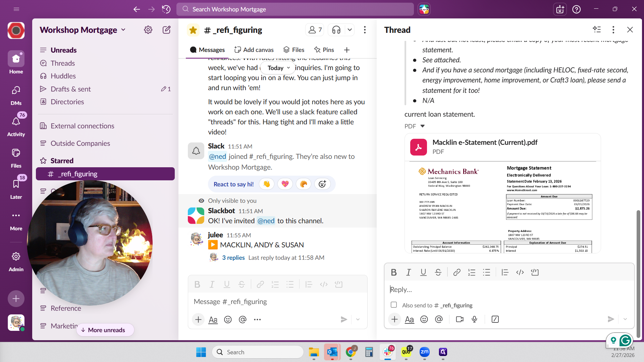Click the waving hand reaction emoji
This screenshot has width=644, height=362.
(267, 184)
